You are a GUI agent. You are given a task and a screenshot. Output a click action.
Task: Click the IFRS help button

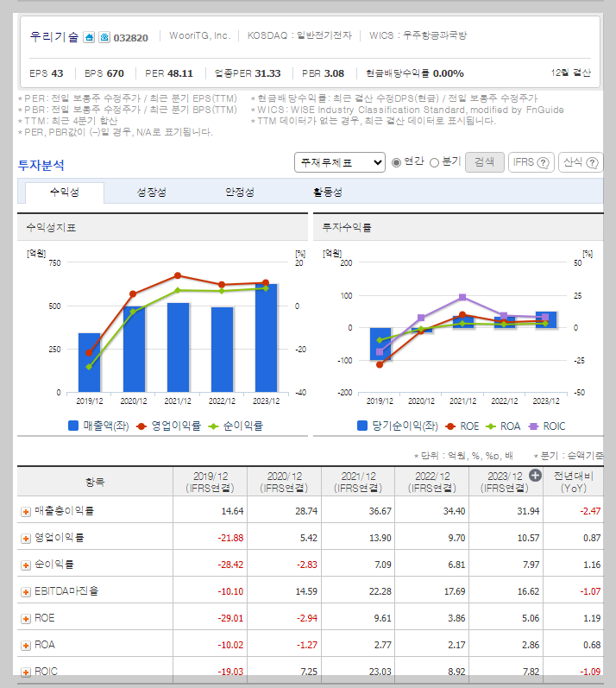tap(531, 162)
